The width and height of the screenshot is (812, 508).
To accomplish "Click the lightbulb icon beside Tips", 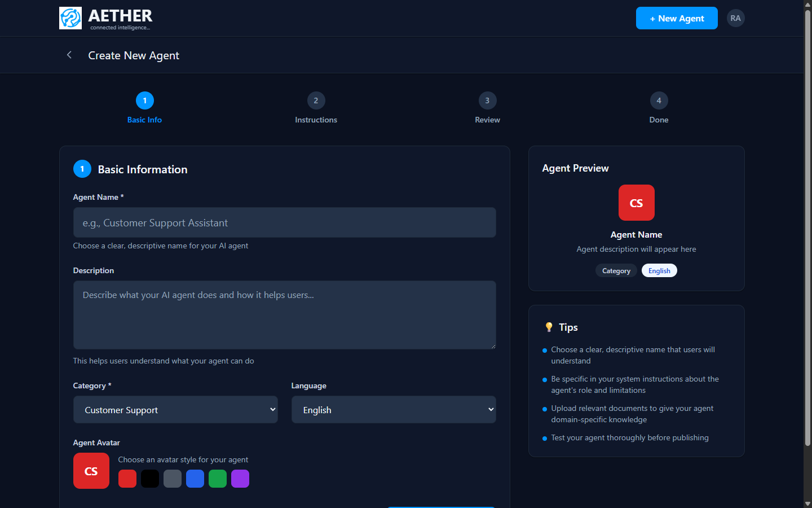I will (x=549, y=327).
